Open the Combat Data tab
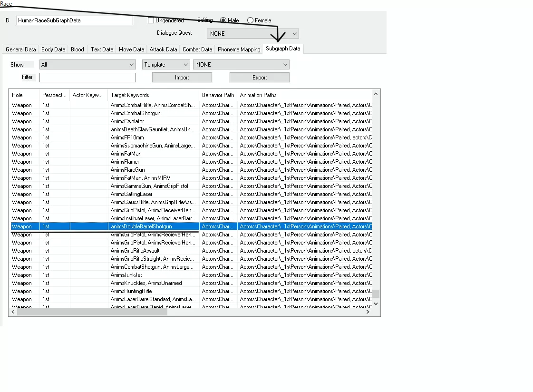Image resolution: width=533 pixels, height=392 pixels. click(197, 49)
